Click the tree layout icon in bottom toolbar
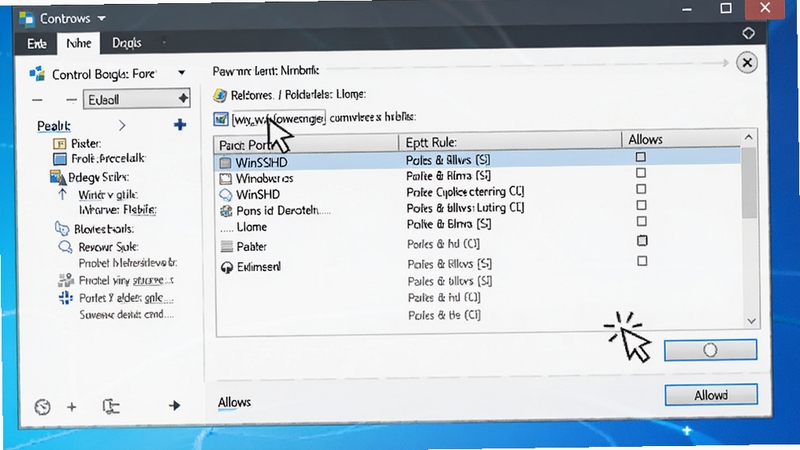 [x=111, y=406]
